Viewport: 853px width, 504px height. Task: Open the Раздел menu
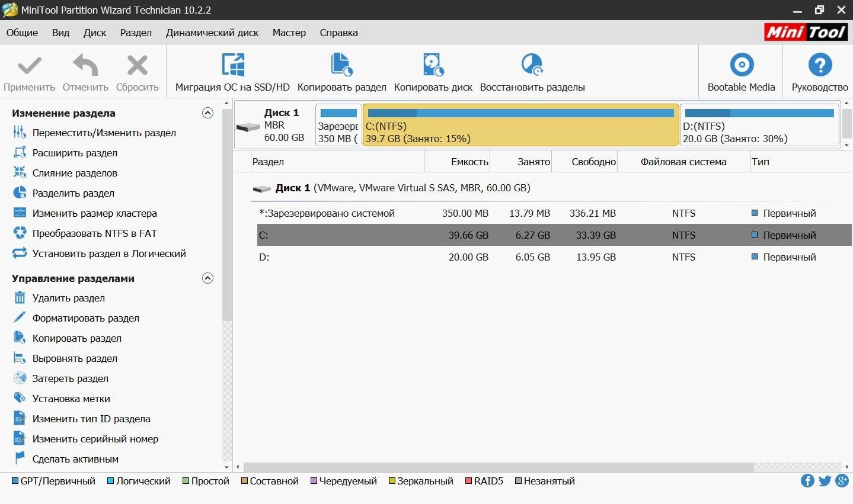pos(136,33)
